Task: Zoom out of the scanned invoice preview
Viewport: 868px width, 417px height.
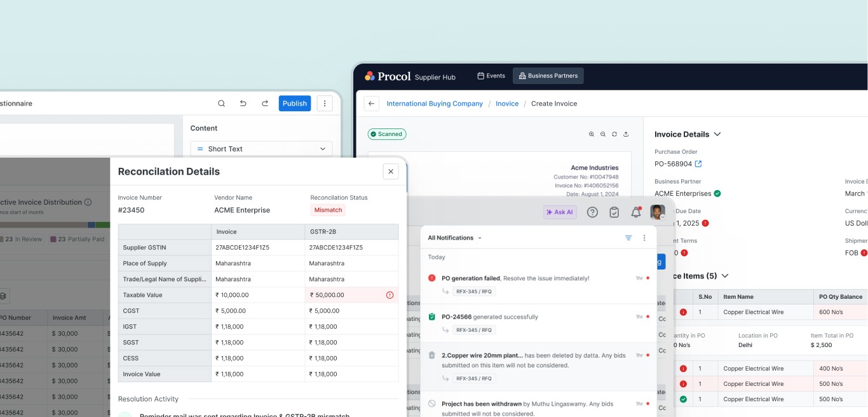Action: tap(603, 134)
